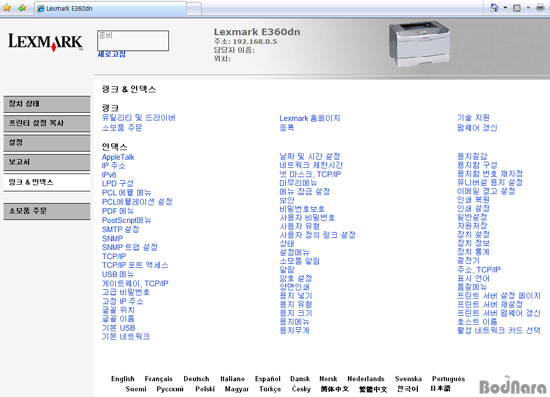
Task: Open the AppleTalk index link
Action: 118,157
